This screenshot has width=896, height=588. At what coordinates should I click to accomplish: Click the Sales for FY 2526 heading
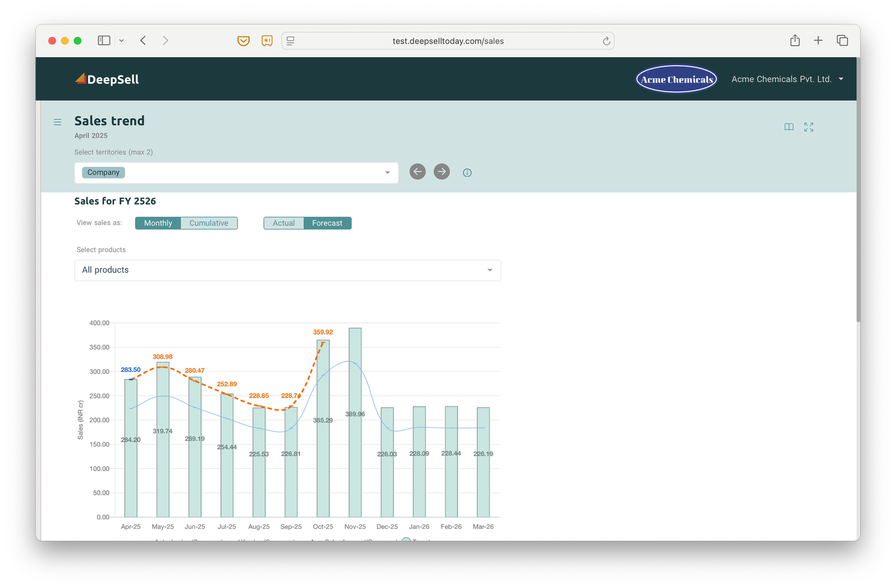point(115,201)
